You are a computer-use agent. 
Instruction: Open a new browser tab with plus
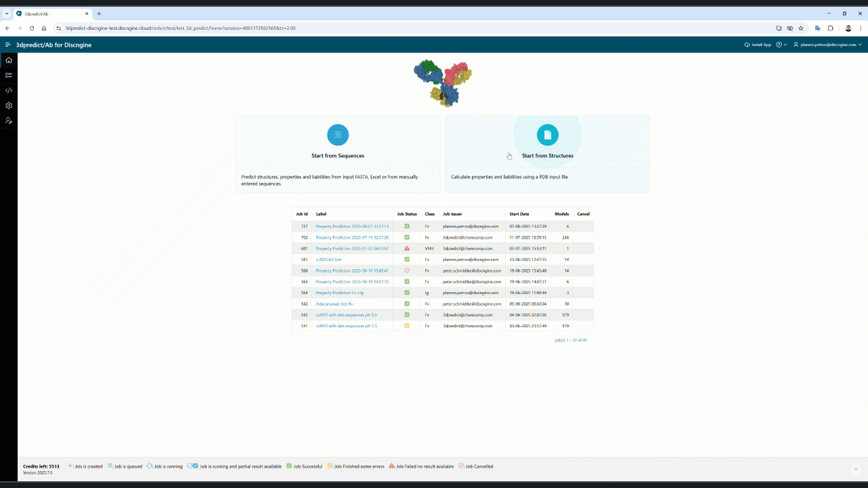point(99,14)
